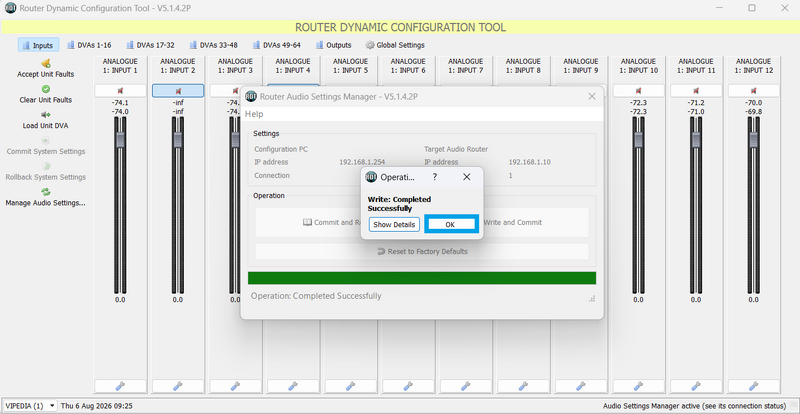
Task: Click the -70.0 level for Input 12
Action: click(x=754, y=103)
